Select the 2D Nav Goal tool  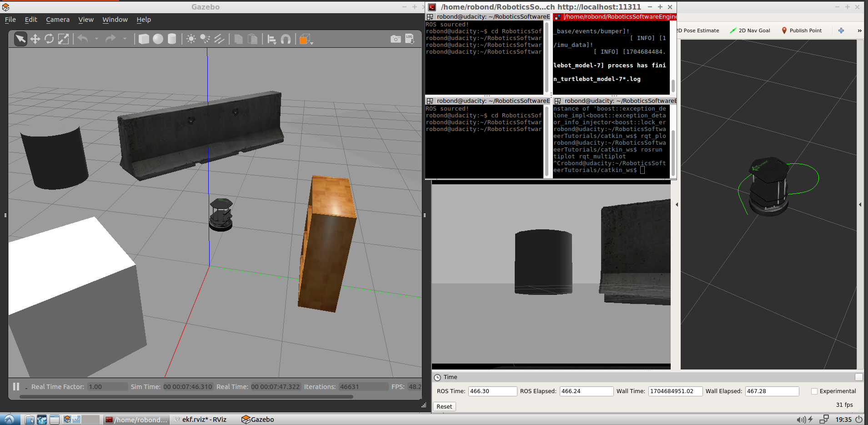750,30
